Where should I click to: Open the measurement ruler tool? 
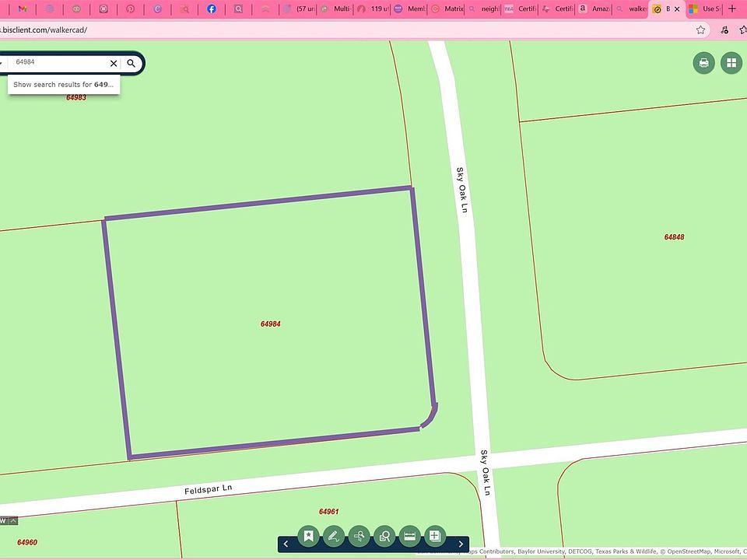[409, 536]
